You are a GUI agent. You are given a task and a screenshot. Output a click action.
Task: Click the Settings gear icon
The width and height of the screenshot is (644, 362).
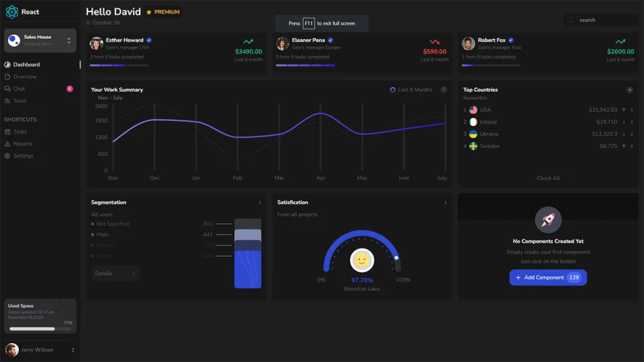7,156
